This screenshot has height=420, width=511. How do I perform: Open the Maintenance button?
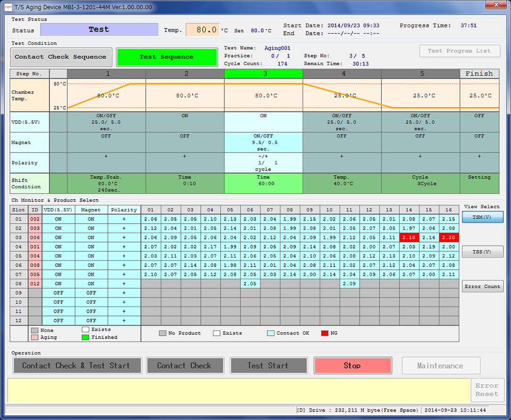[441, 366]
